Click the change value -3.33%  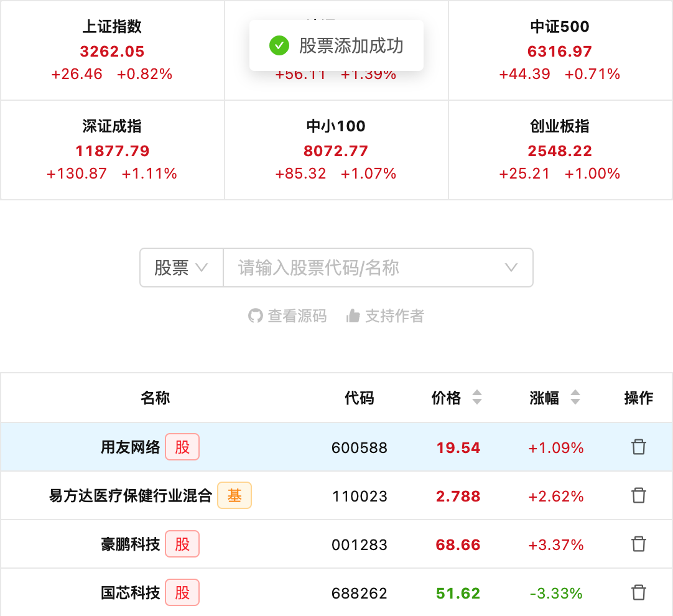556,593
